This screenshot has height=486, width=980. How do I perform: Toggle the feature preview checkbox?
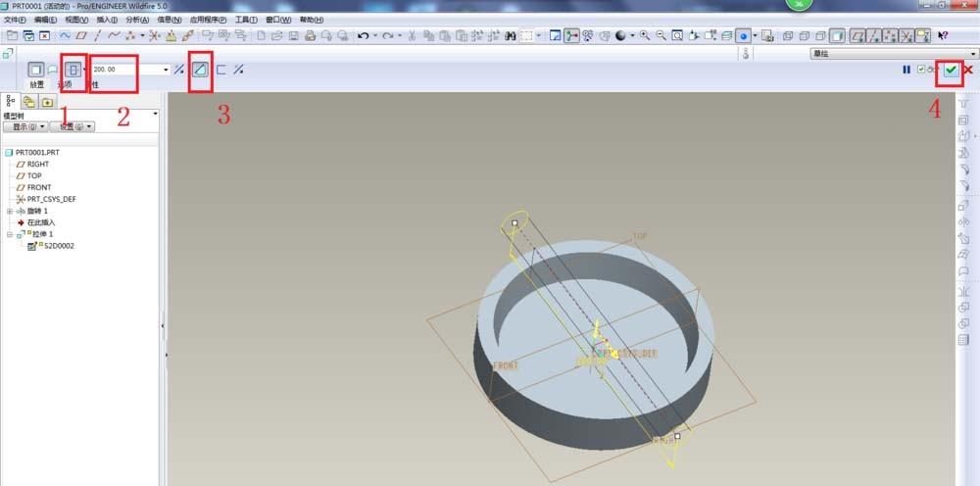[920, 70]
